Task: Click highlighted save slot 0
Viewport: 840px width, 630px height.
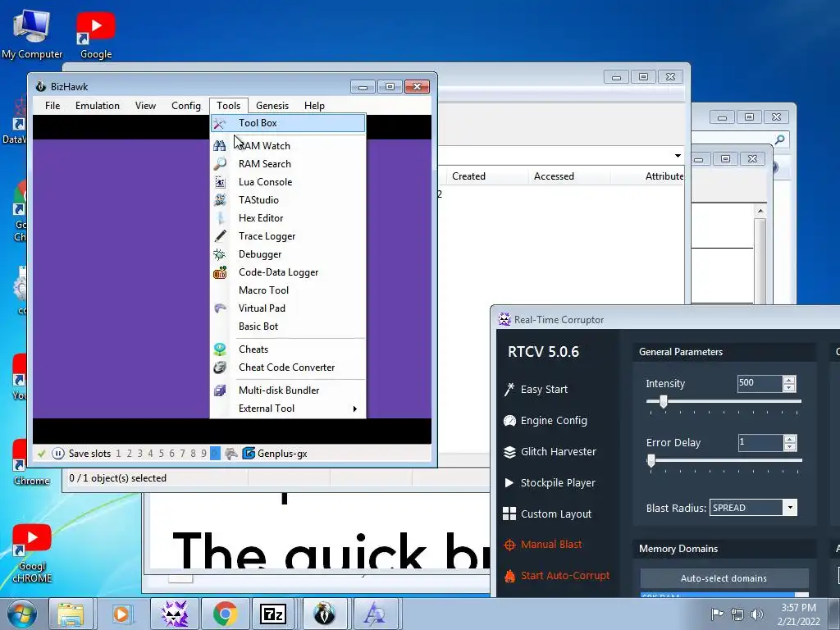Action: pyautogui.click(x=215, y=453)
